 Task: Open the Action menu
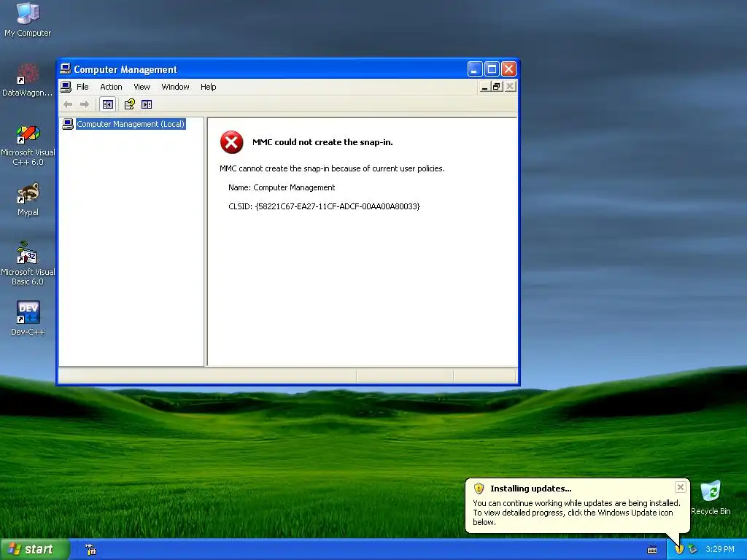point(111,87)
